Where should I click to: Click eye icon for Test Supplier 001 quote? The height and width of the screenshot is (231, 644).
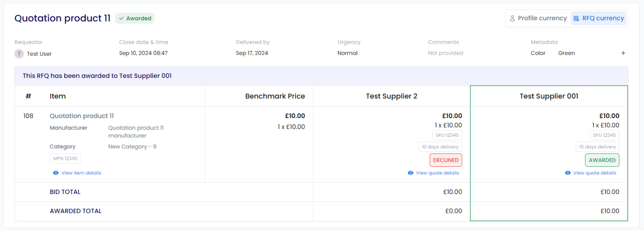click(568, 173)
